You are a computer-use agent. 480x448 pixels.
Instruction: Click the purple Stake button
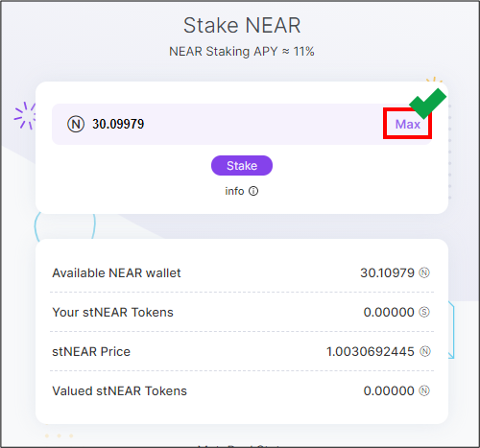[242, 165]
